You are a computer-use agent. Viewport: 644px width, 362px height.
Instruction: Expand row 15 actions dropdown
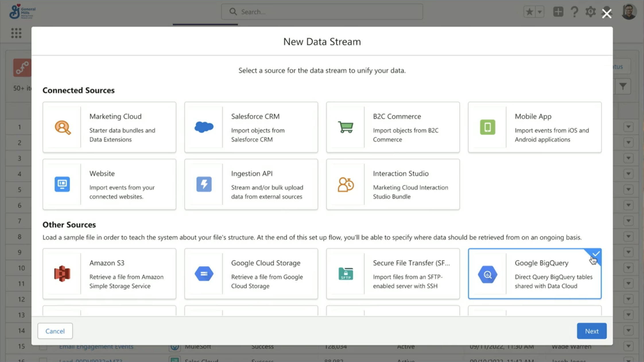(628, 346)
